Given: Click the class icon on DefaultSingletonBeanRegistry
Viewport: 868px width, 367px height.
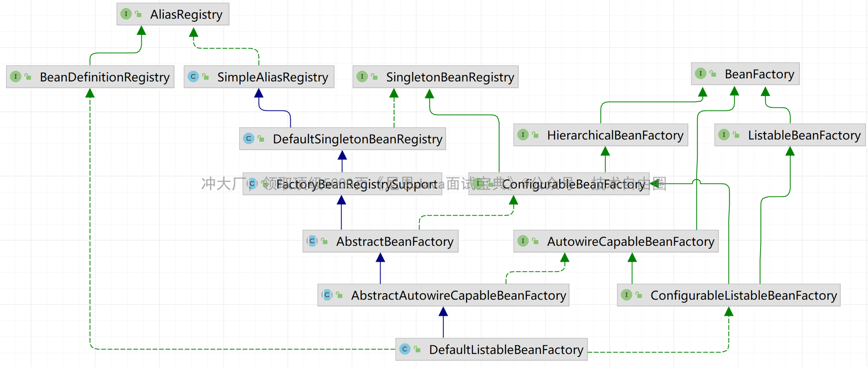Looking at the screenshot, I should [249, 138].
